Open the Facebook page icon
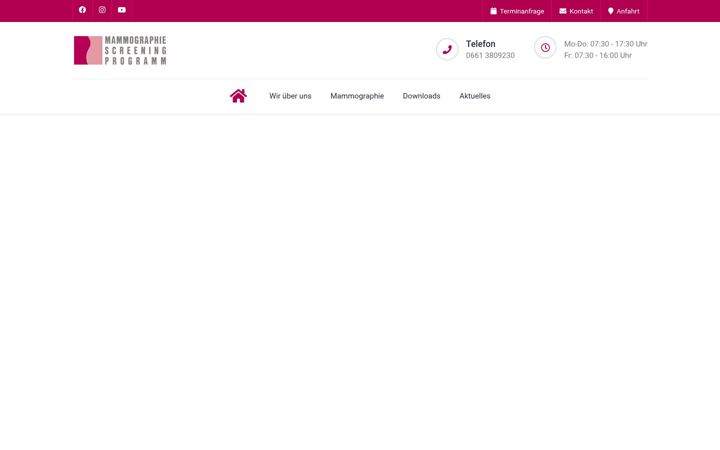The image size is (720, 450). pos(82,10)
